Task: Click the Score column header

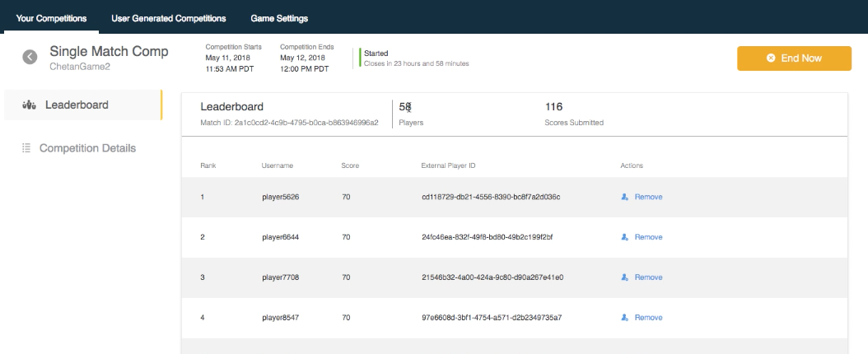Action: (350, 165)
